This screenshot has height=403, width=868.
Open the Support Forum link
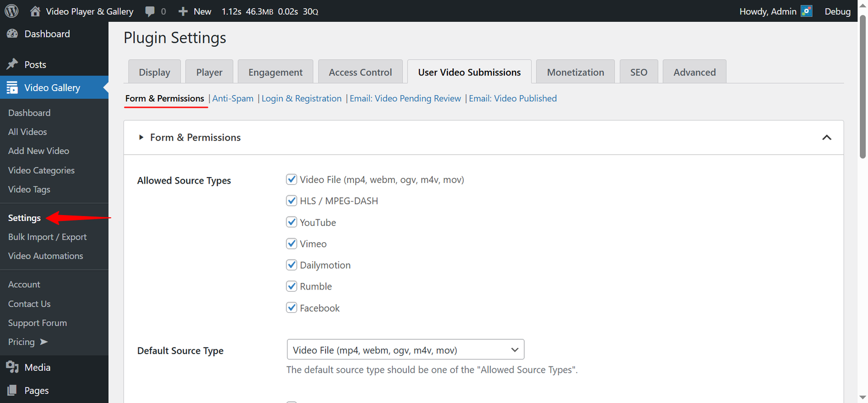(37, 323)
